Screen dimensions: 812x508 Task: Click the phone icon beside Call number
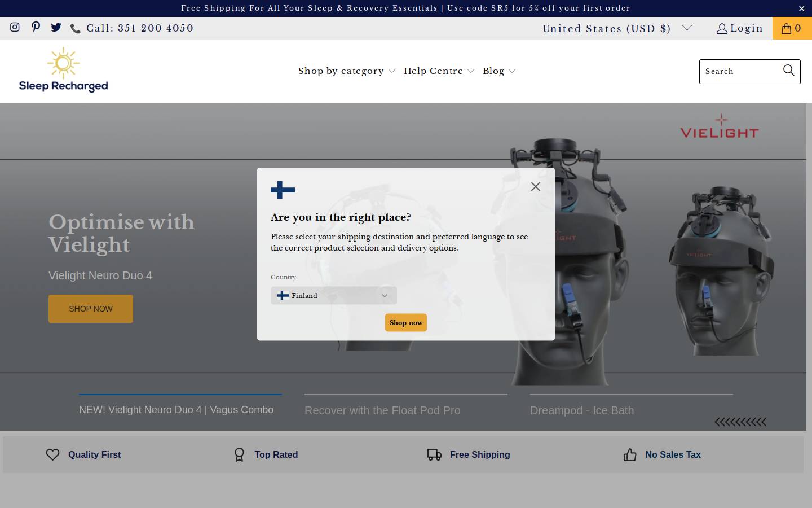(x=75, y=29)
